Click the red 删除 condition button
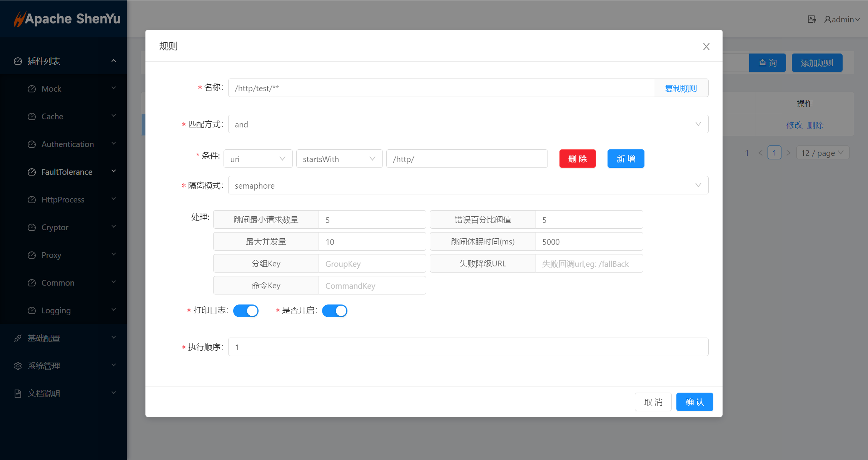Viewport: 868px width, 460px height. (x=577, y=159)
